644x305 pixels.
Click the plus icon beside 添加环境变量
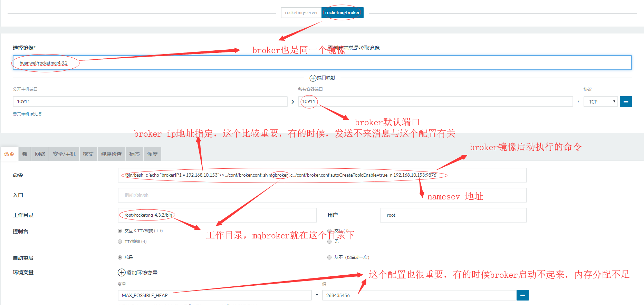(122, 273)
